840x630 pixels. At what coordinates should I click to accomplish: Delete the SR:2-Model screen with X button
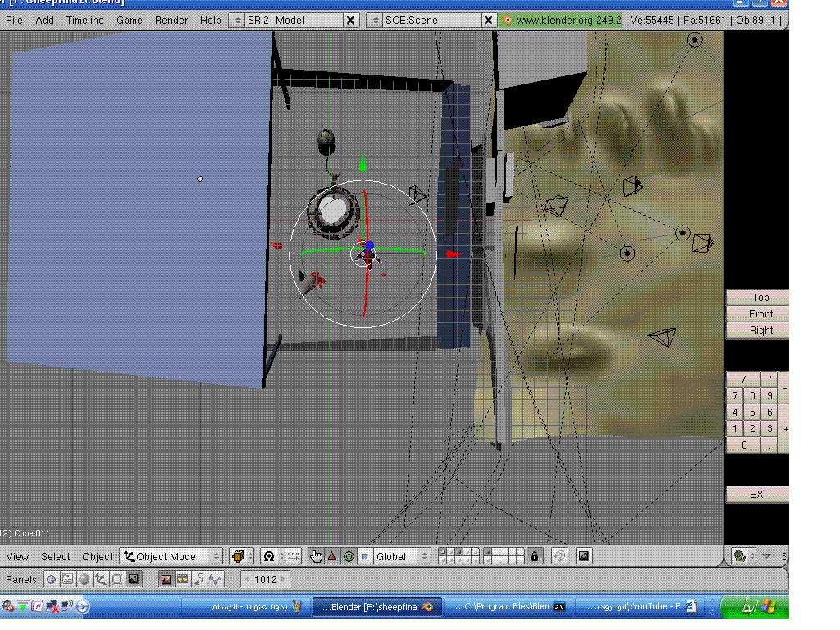[x=350, y=21]
